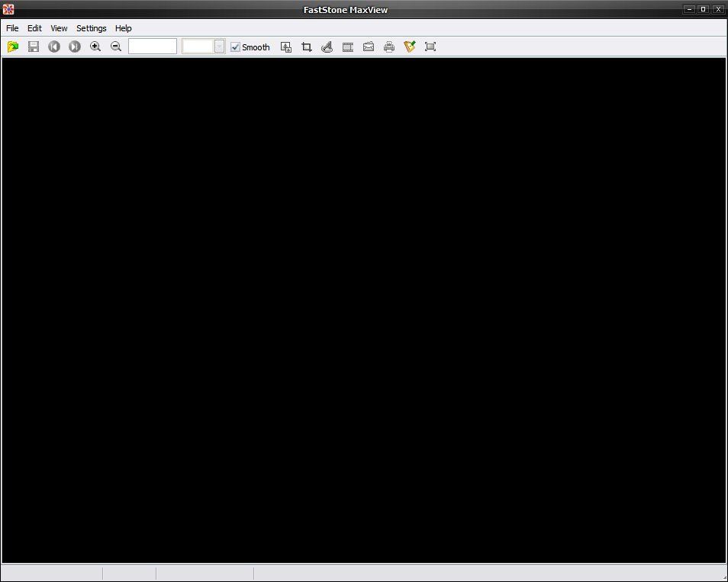Email the current image

tap(369, 47)
